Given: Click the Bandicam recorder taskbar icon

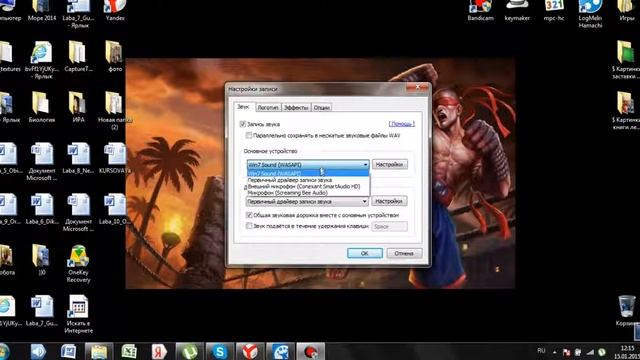Looking at the screenshot, I should [x=311, y=351].
